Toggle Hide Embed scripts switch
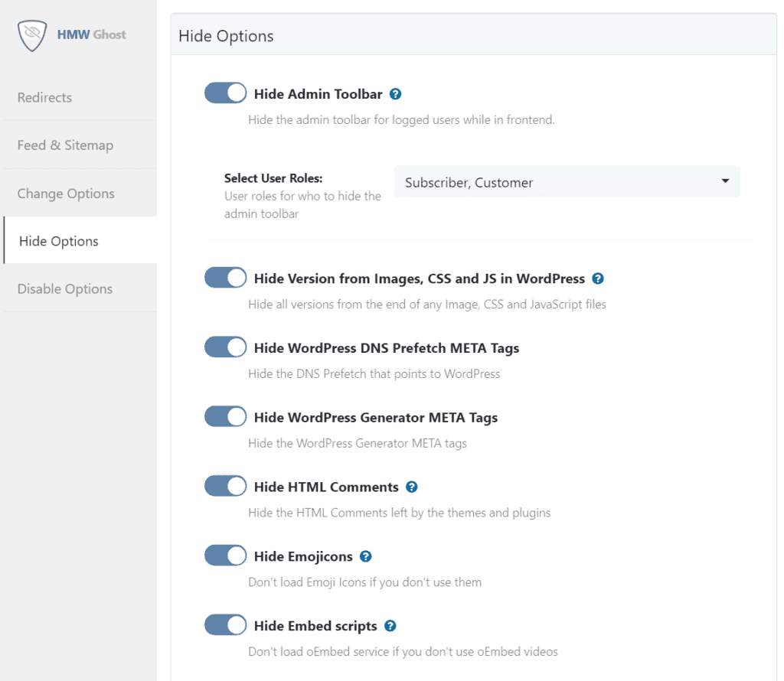The width and height of the screenshot is (784, 681). (225, 625)
